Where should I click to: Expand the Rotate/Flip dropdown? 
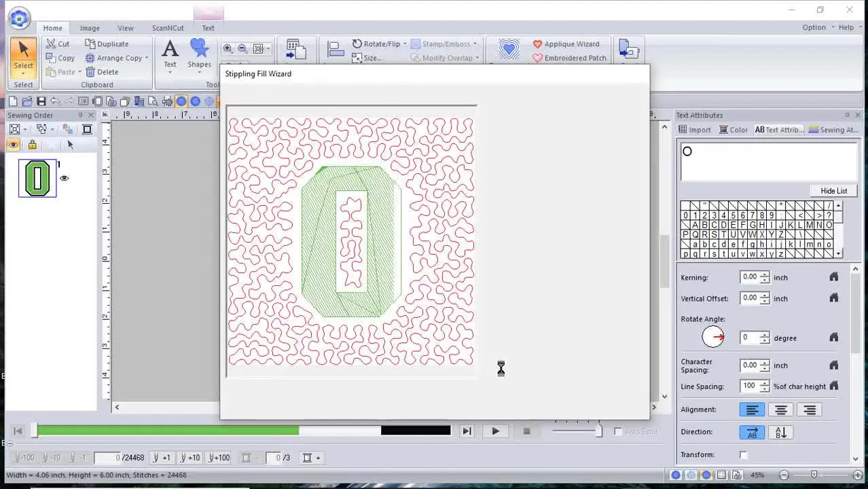[405, 43]
